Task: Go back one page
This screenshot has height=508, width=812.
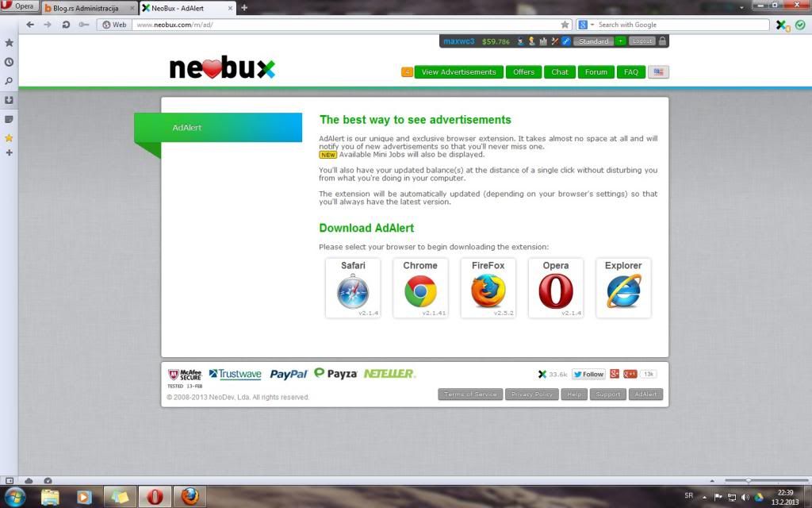Action: [30, 25]
